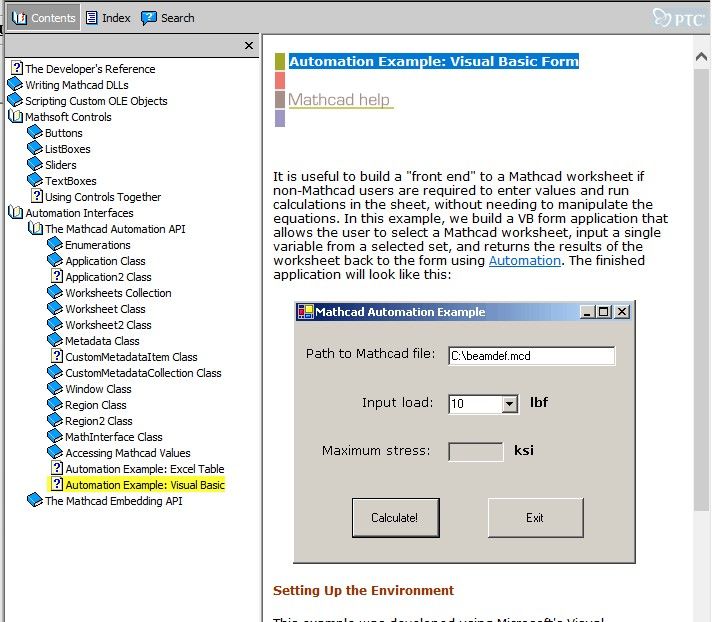The height and width of the screenshot is (622, 712).
Task: Open CustomMetadataItem Class page icon
Action: point(57,356)
